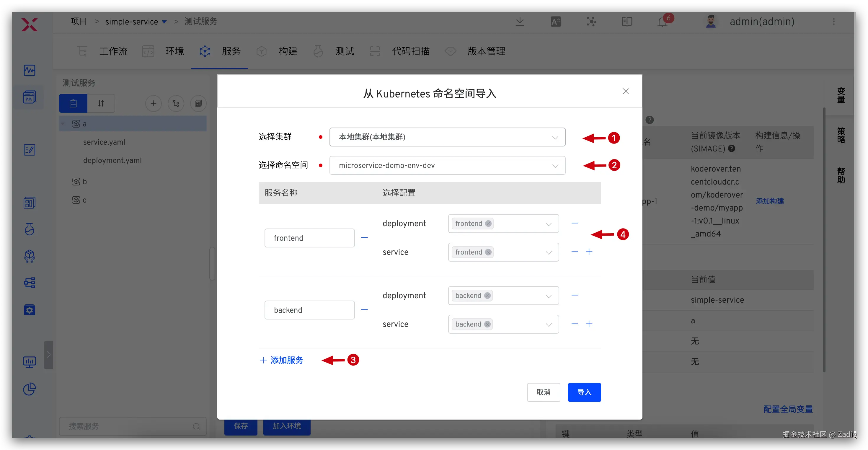This screenshot has width=868, height=450.
Task: Remove frontend tag from deployment field
Action: pyautogui.click(x=488, y=224)
